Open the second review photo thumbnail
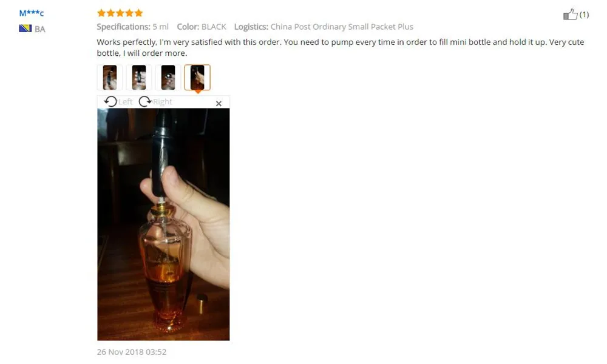The height and width of the screenshot is (364, 607). pos(139,78)
